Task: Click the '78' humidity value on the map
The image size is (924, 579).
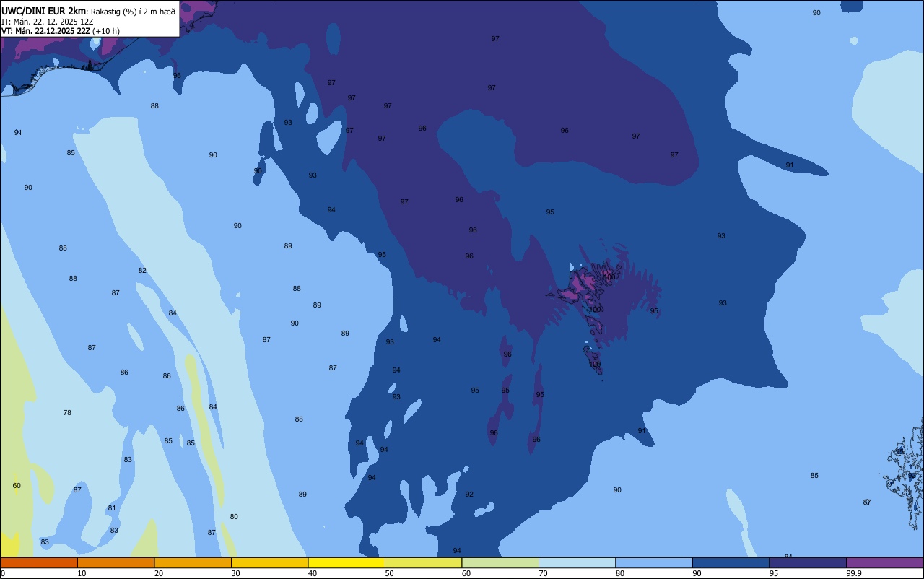Action: pyautogui.click(x=67, y=413)
